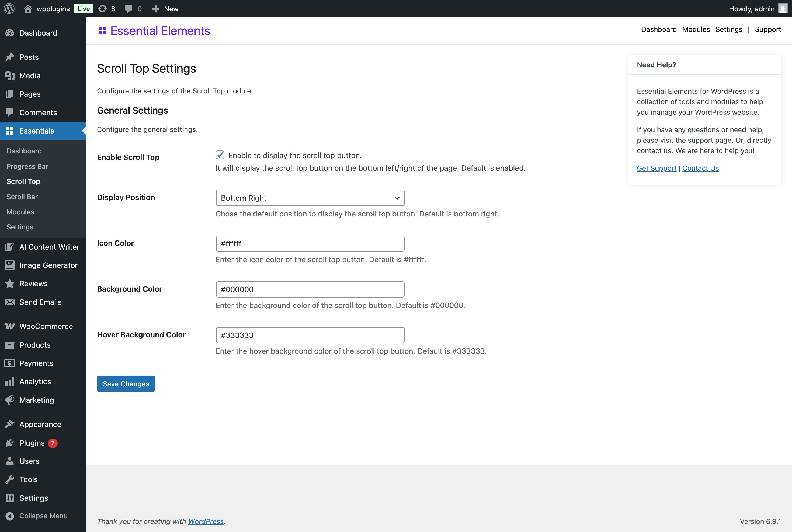Viewport: 792px width, 532px height.
Task: Open the WordPress logo menu
Action: pyautogui.click(x=9, y=9)
